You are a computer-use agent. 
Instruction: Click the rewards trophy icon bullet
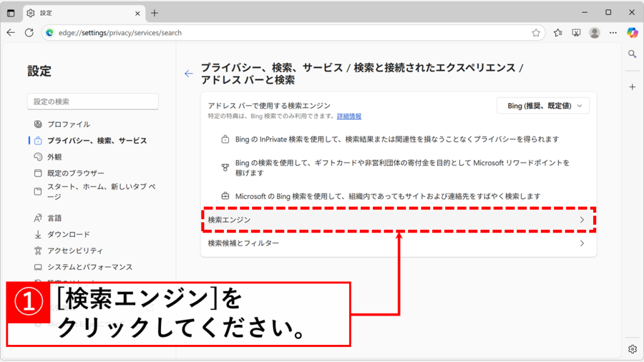(x=225, y=167)
